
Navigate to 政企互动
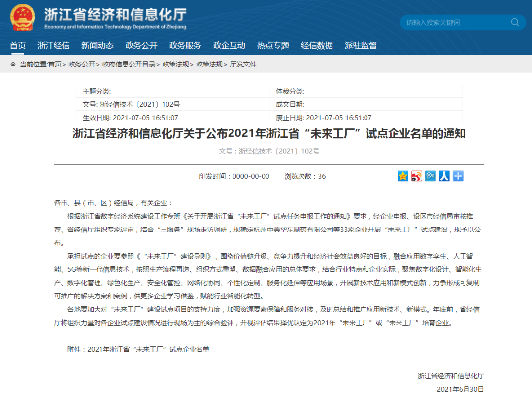click(x=229, y=45)
